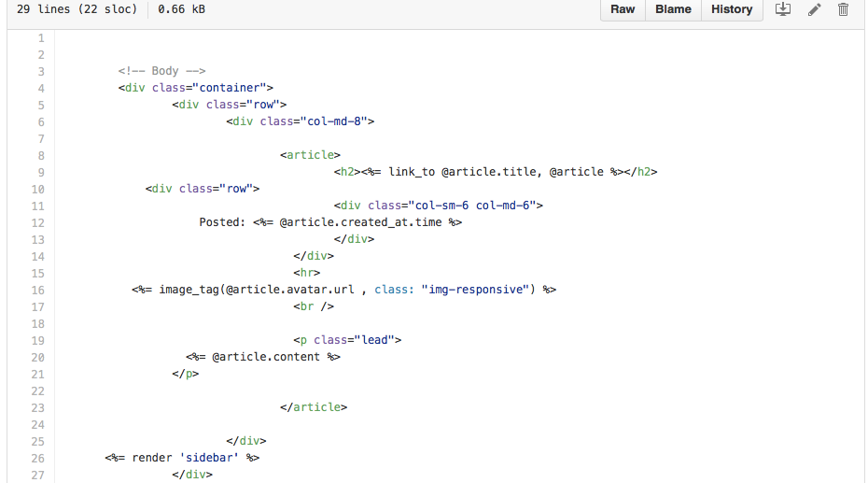The width and height of the screenshot is (868, 483).
Task: Click the download/desktop icon
Action: (783, 8)
